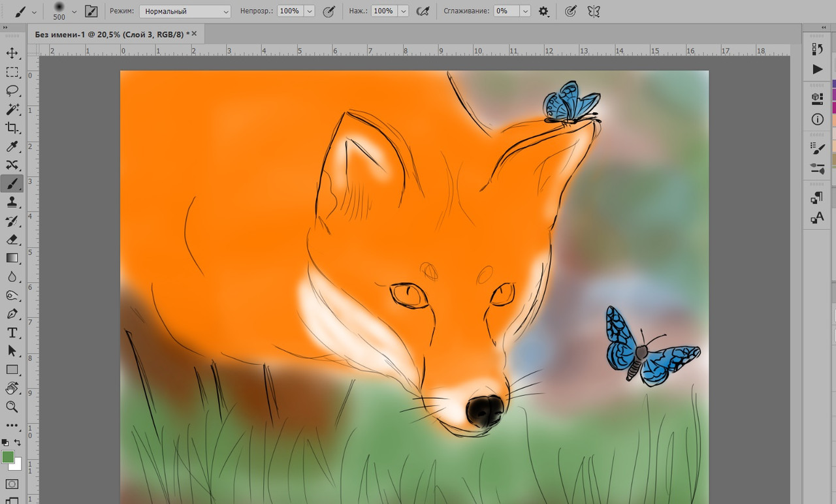Expand the Непрозр. opacity dropdown arrow
Image resolution: width=836 pixels, height=504 pixels.
point(309,11)
